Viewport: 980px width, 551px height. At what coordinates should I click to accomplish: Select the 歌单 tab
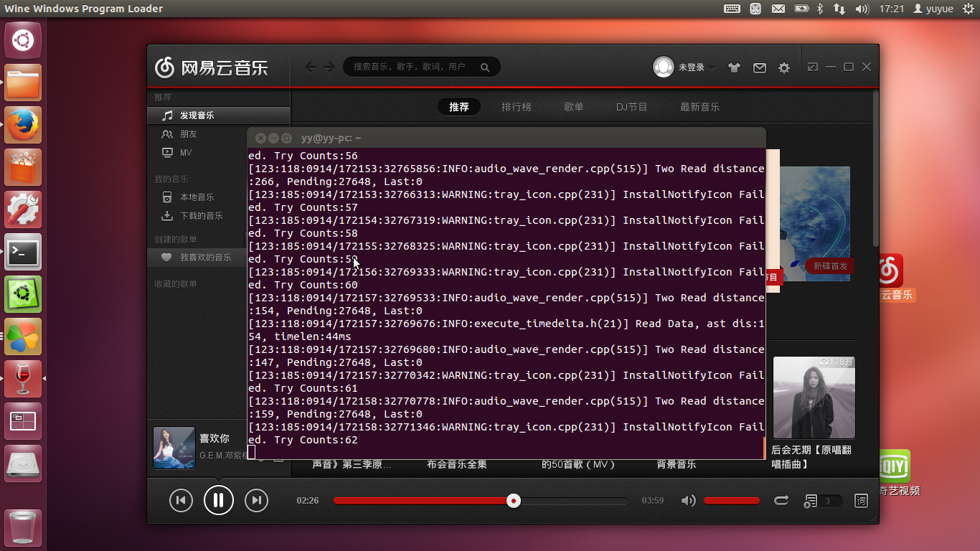click(x=574, y=107)
